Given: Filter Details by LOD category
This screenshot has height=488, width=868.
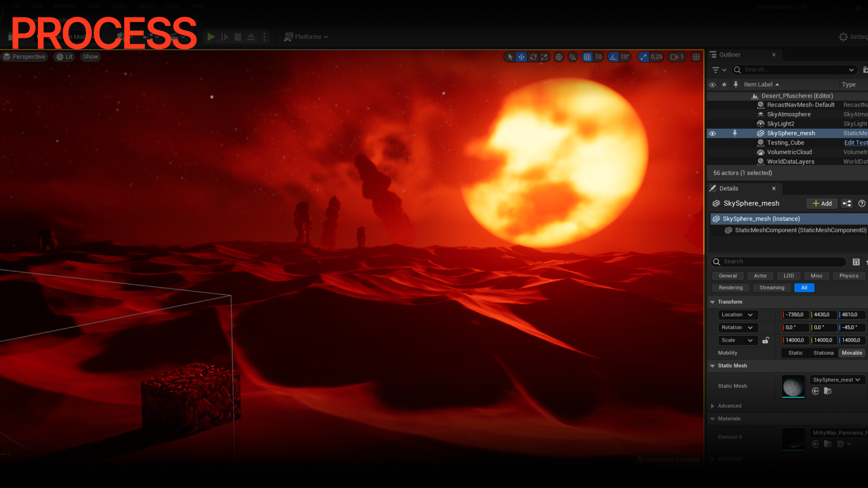Looking at the screenshot, I should pyautogui.click(x=789, y=276).
